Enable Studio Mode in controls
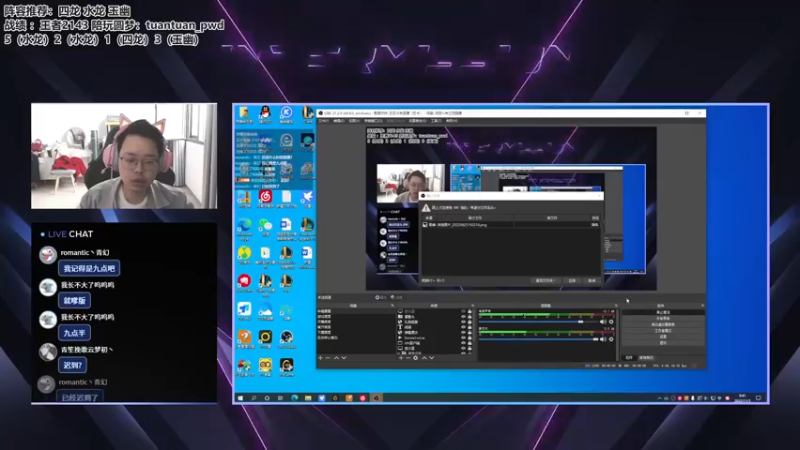 click(x=663, y=331)
